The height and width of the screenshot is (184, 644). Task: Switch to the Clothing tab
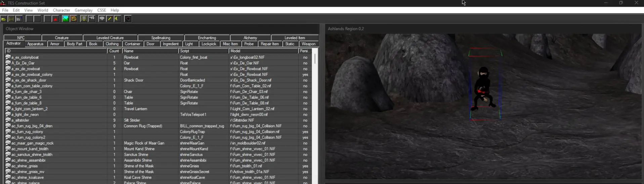point(112,44)
